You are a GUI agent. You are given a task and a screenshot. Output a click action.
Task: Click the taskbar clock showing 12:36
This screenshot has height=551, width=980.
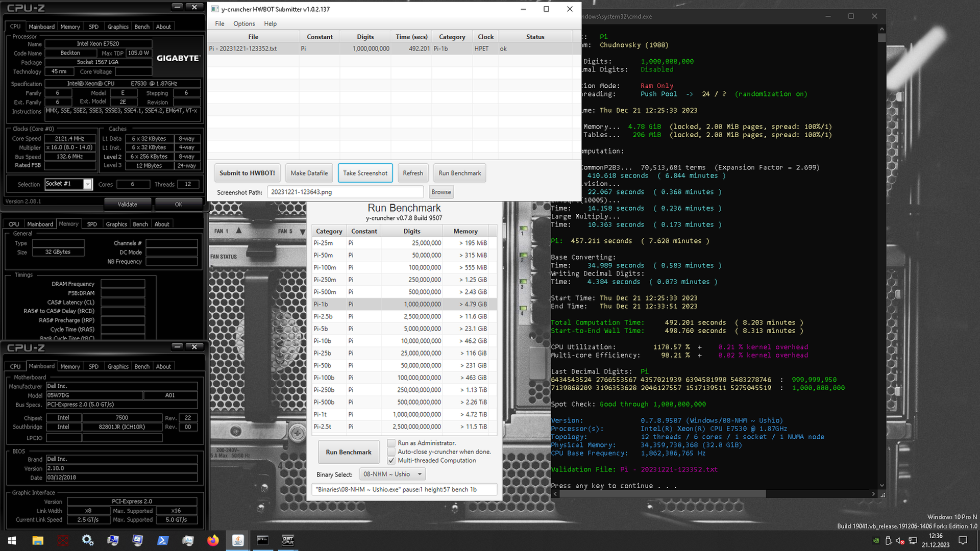(x=936, y=540)
